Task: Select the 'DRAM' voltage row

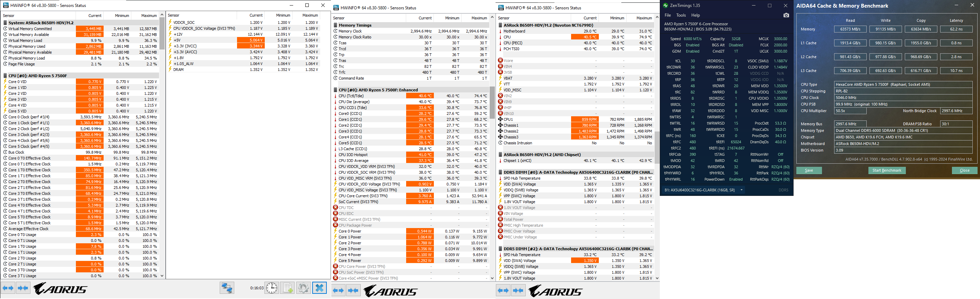Action: [244, 70]
